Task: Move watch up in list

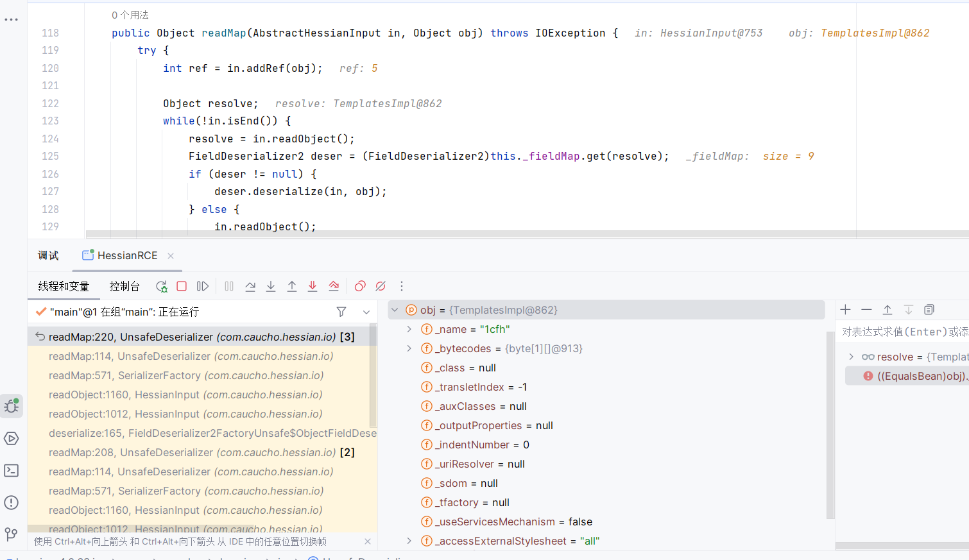Action: point(888,310)
